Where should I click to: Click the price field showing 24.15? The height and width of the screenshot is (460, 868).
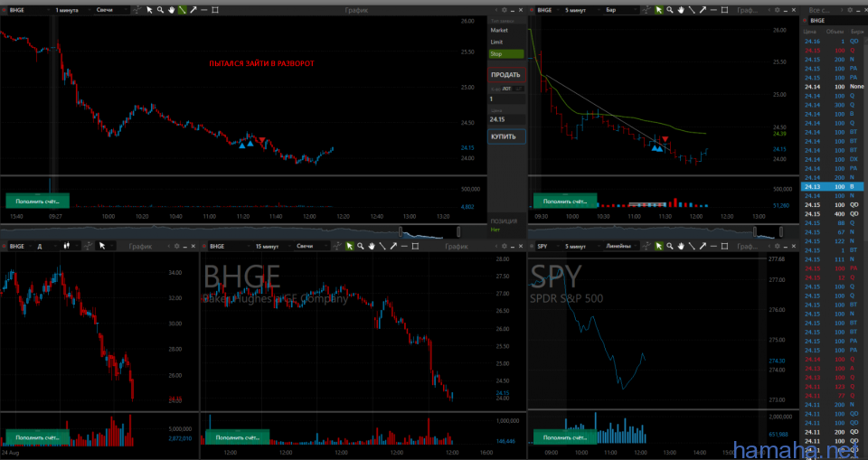click(x=506, y=119)
